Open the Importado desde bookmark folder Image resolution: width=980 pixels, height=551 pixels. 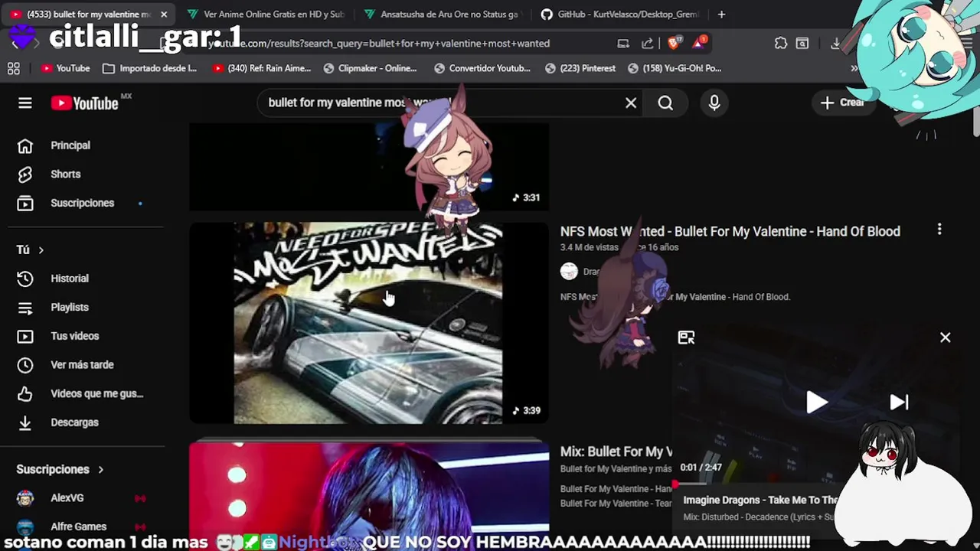149,68
